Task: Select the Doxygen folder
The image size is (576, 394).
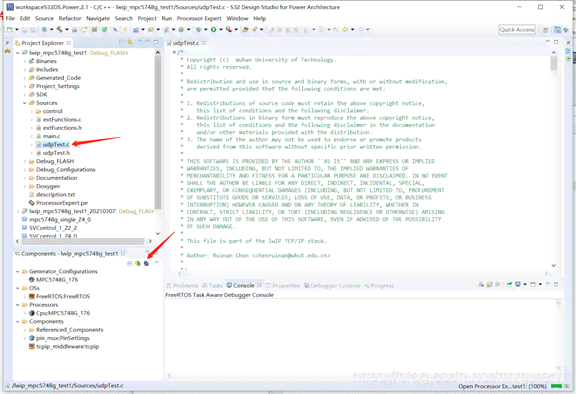Action: point(44,187)
